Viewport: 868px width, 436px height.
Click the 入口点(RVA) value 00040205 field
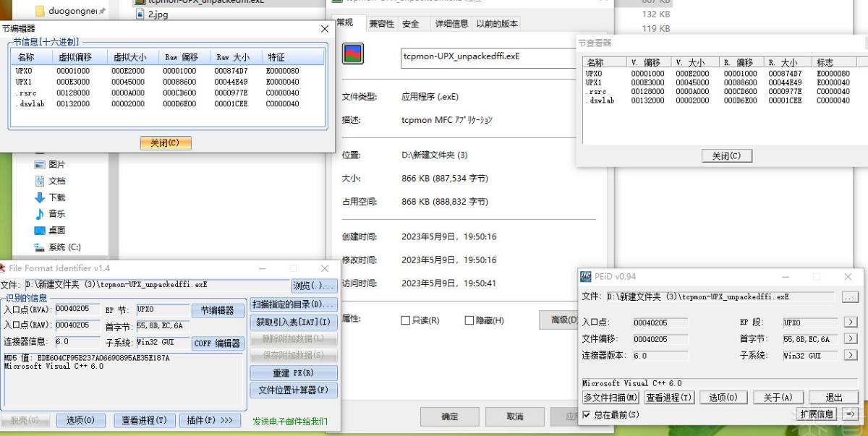77,309
